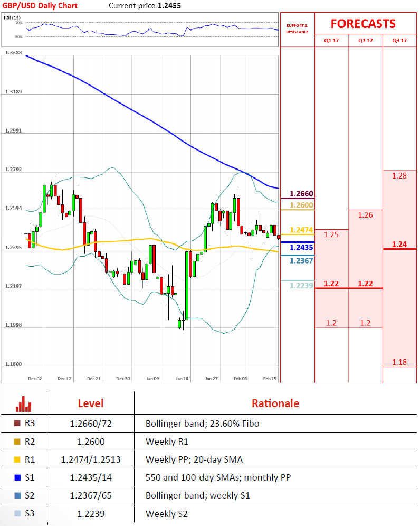Viewport: 420px width, 526px height.
Task: Click the 1.1800 price axis label
Action: (13, 364)
